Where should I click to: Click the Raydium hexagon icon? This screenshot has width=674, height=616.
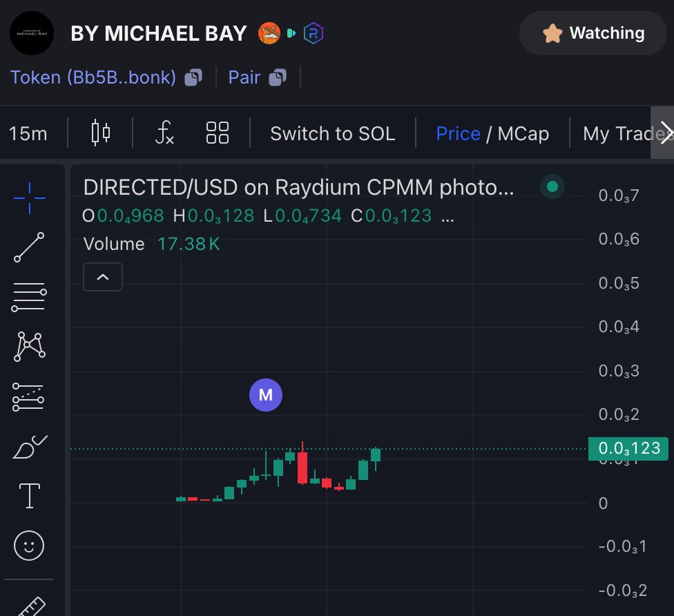tap(314, 33)
